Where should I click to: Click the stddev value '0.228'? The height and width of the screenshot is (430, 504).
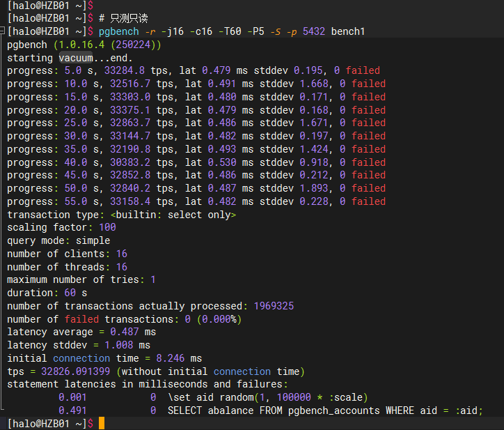(x=314, y=201)
